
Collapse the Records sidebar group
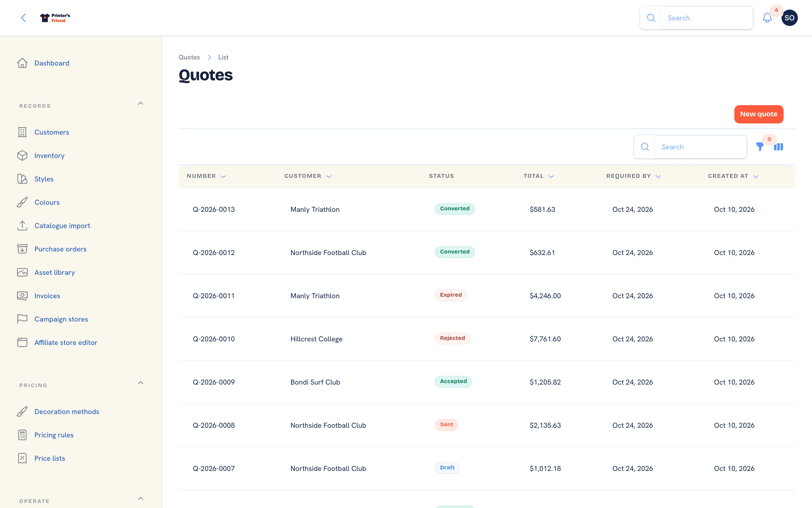point(141,103)
